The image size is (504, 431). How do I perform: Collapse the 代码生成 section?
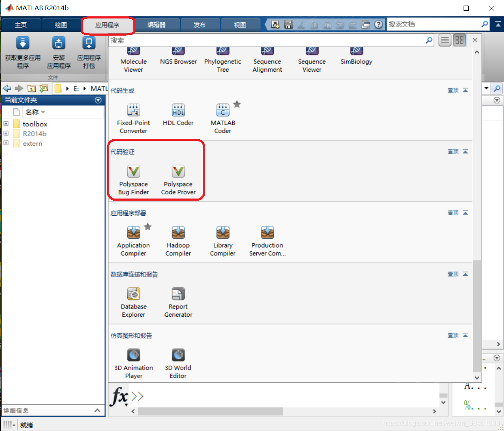pos(465,90)
